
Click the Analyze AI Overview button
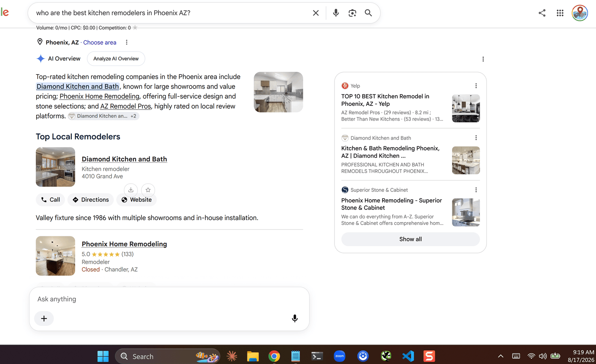[116, 58]
